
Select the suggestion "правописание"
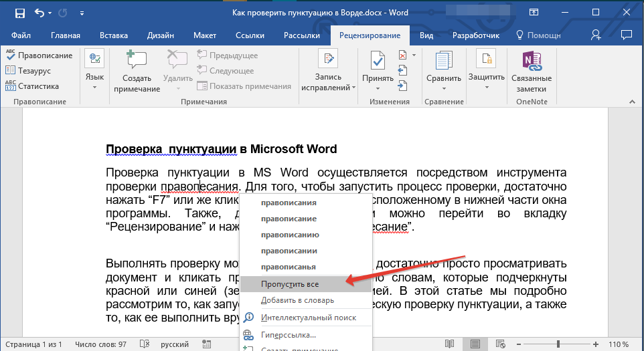[289, 219]
